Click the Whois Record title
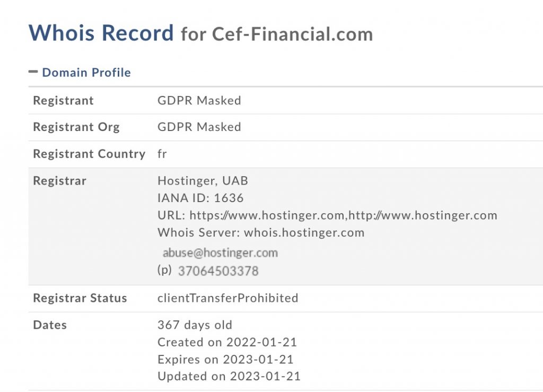 tap(101, 33)
